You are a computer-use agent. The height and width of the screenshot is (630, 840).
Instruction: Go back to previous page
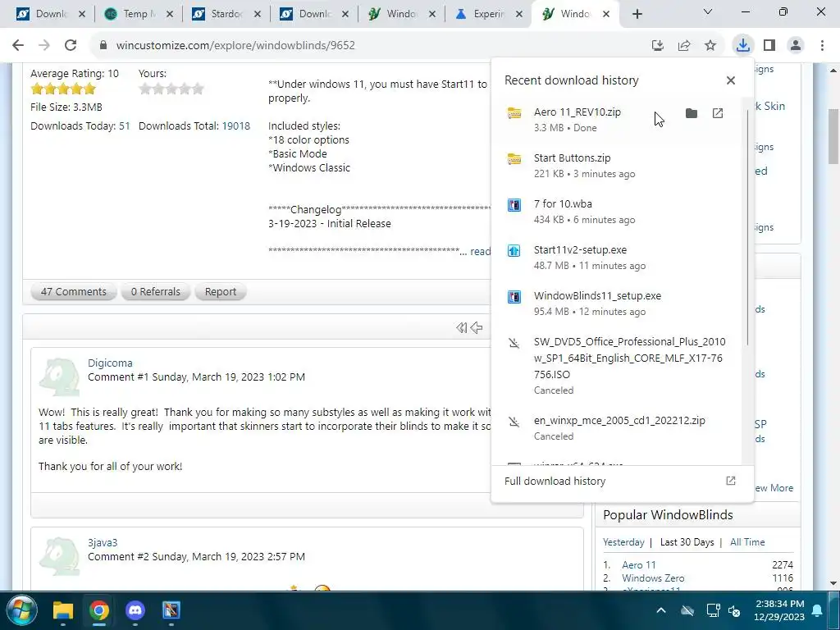(18, 45)
